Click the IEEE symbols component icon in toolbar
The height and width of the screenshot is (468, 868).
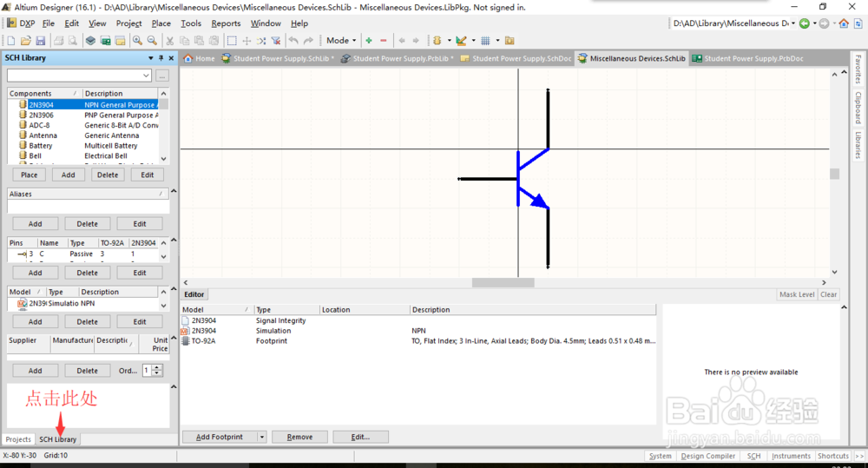tap(437, 41)
